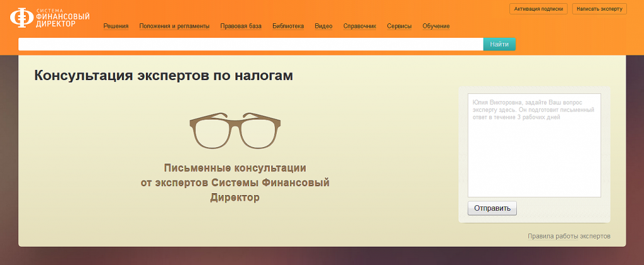Go to Правовая база

click(x=241, y=26)
